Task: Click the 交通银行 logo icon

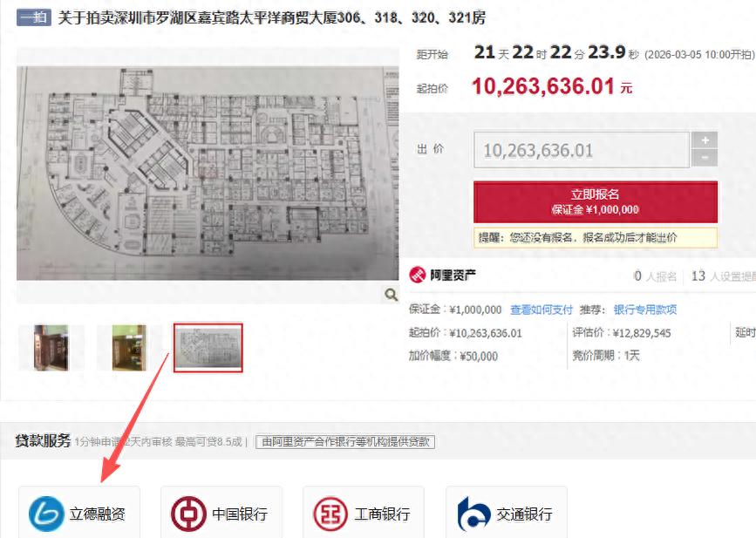Action: 473,514
